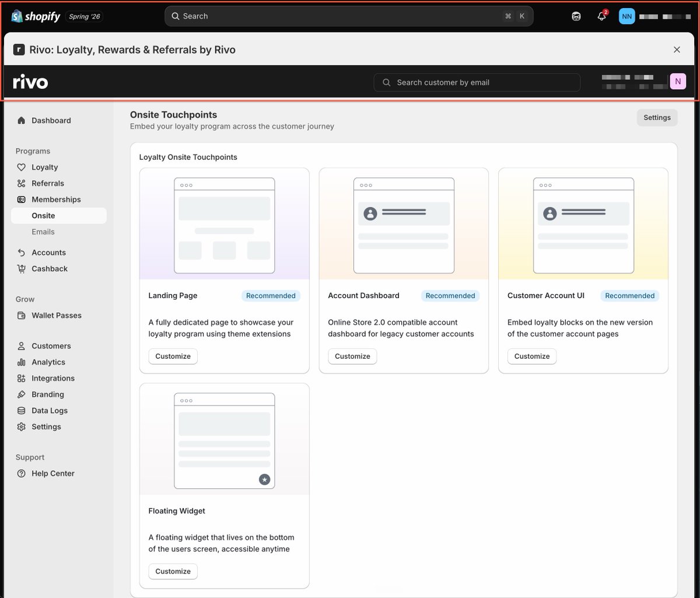Click the Referrals icon in sidebar

click(22, 183)
